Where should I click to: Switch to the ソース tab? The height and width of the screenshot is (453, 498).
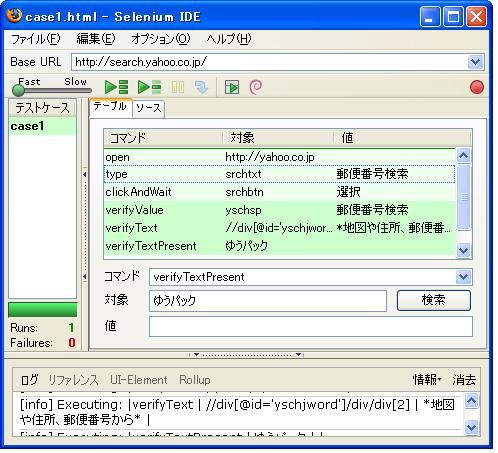(148, 108)
